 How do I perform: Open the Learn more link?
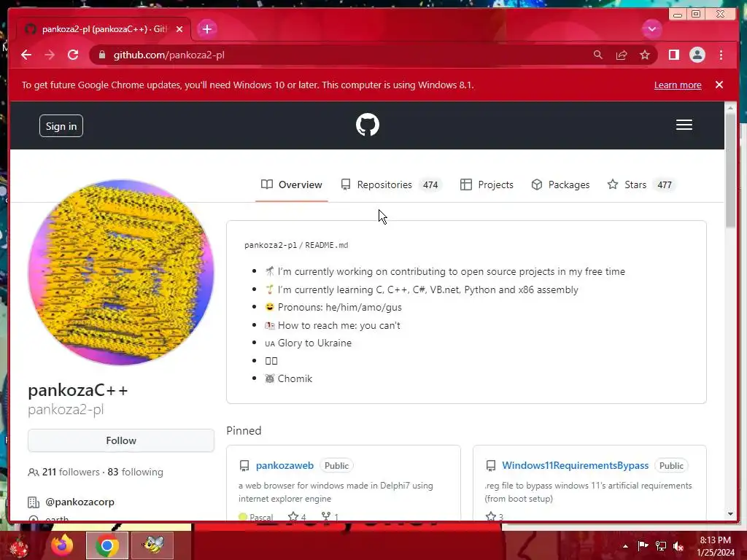click(x=678, y=85)
